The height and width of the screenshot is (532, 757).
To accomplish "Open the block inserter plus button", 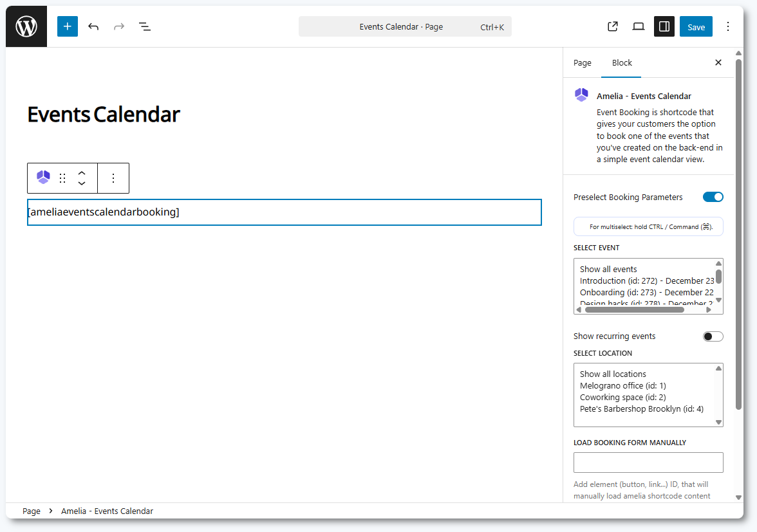I will tap(68, 26).
